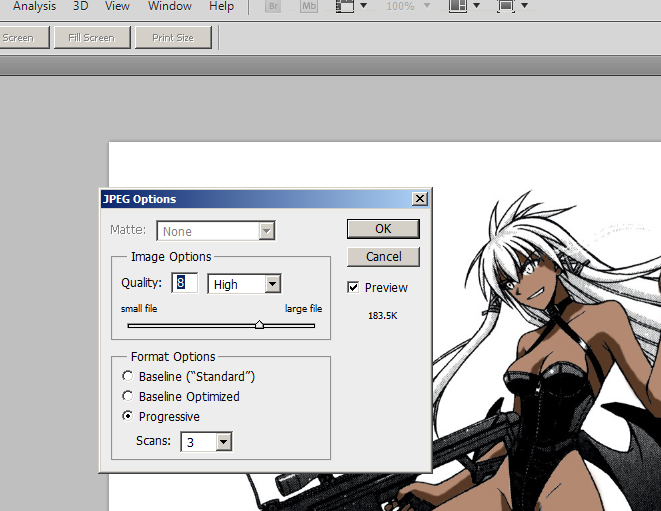Select Baseline Optimized format option
Screen dimensions: 661x511
[x=127, y=396]
